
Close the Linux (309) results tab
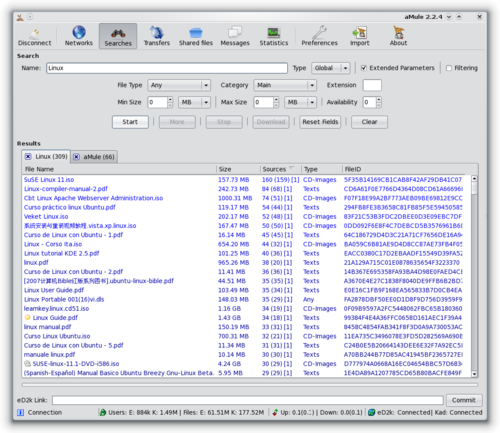(28, 157)
